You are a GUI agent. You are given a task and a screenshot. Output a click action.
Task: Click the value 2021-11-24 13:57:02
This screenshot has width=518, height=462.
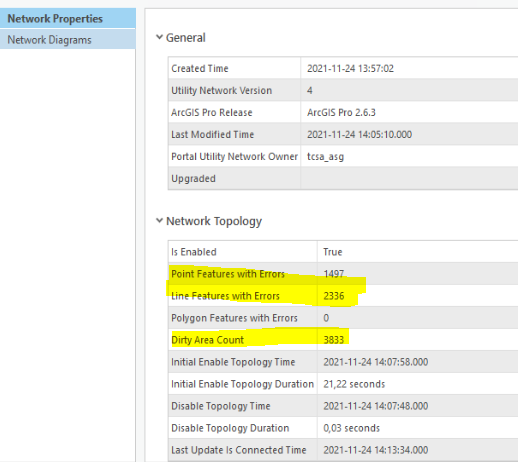point(350,68)
